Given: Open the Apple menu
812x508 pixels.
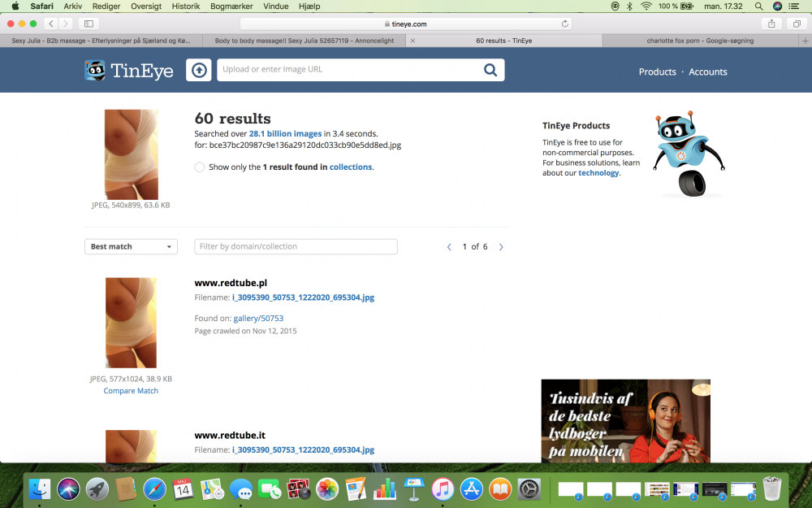Looking at the screenshot, I should pyautogui.click(x=15, y=7).
